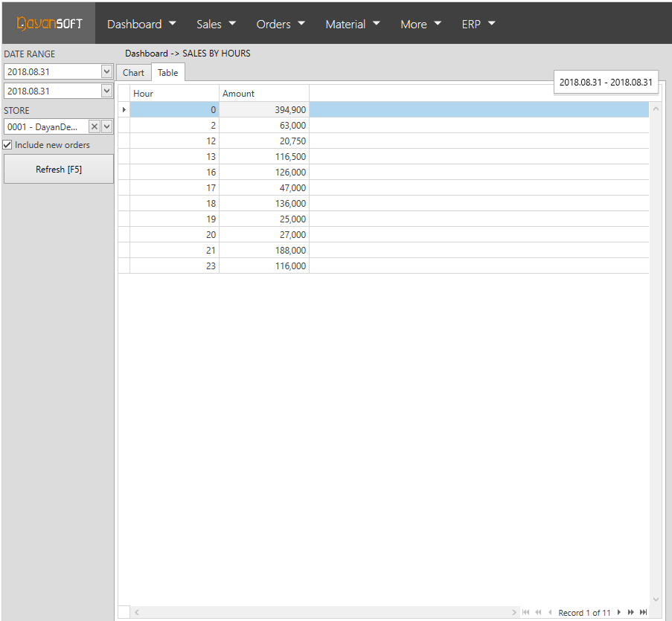Select the amount cell 116,000

(x=264, y=266)
